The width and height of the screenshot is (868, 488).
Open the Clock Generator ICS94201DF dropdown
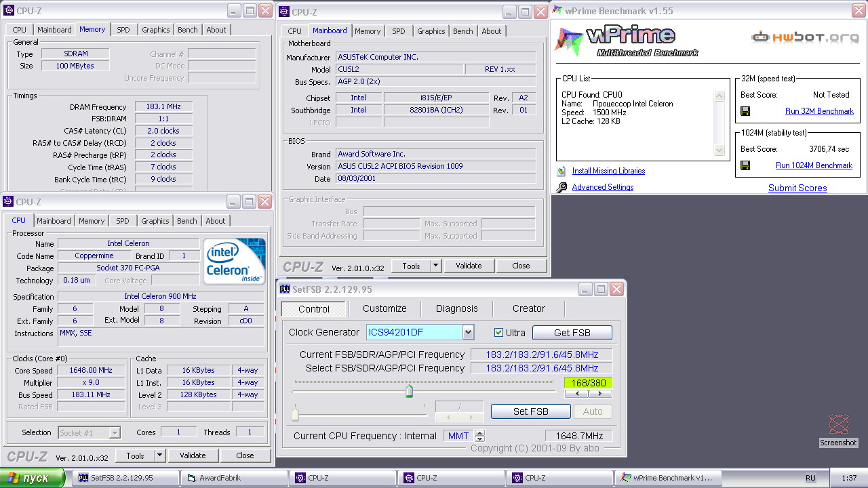[x=468, y=332]
